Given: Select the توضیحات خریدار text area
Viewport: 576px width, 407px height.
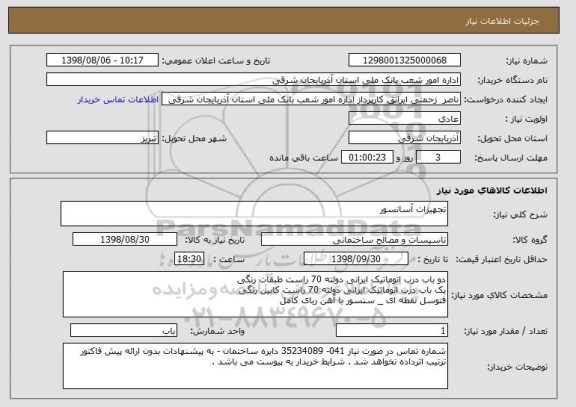Looking at the screenshot, I should point(255,366).
